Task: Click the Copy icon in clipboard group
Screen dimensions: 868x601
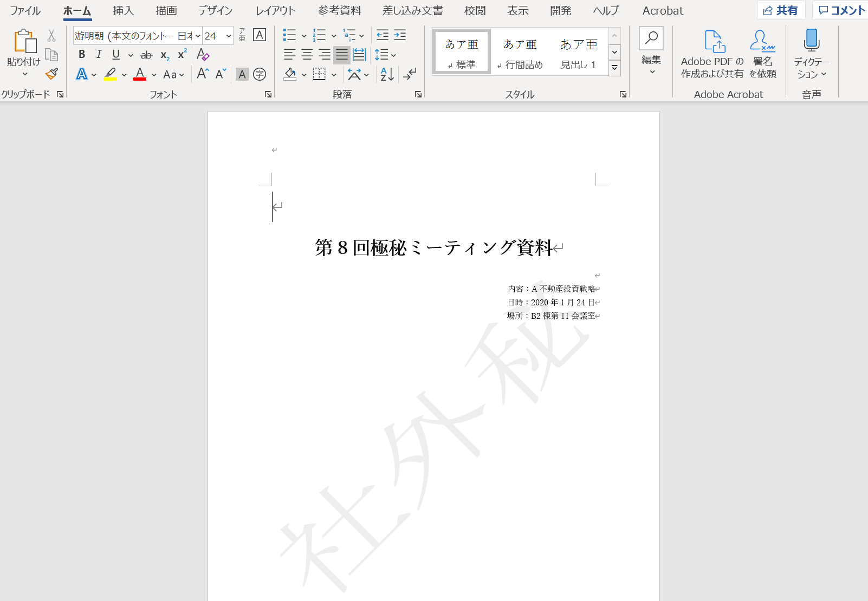Action: pyautogui.click(x=51, y=55)
